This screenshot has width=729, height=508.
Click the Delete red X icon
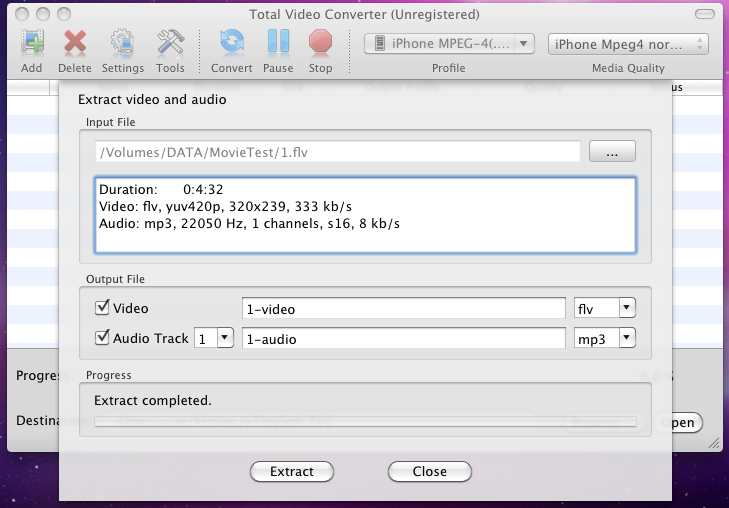75,43
